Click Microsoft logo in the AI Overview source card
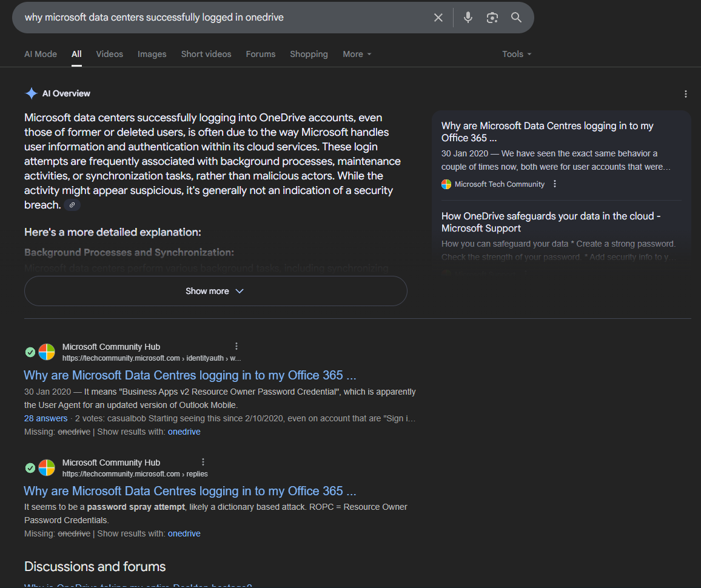701x588 pixels. click(446, 184)
